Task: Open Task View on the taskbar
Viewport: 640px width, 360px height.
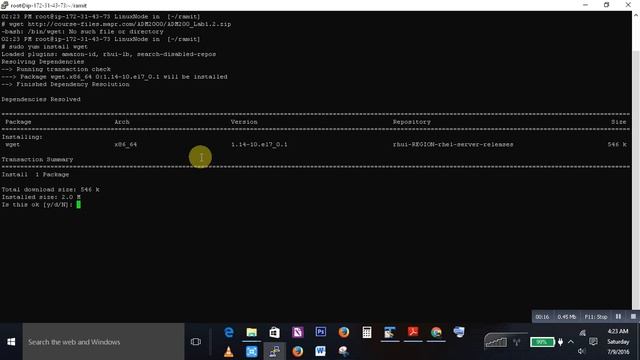Action: coord(196,342)
